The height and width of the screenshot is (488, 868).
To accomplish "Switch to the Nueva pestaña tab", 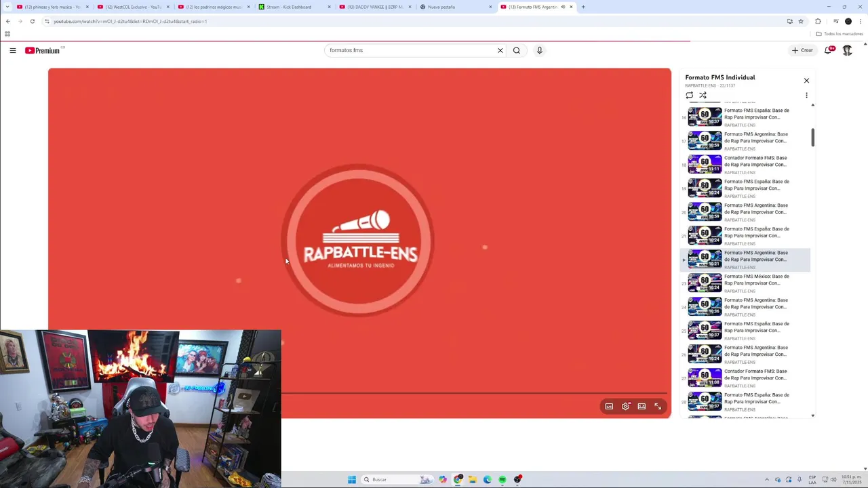I will (455, 7).
